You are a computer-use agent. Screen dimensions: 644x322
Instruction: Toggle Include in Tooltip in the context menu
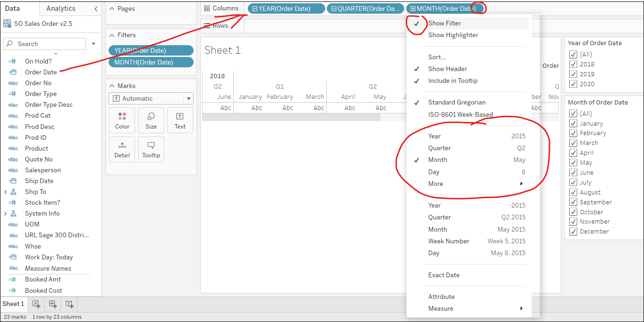click(x=453, y=80)
